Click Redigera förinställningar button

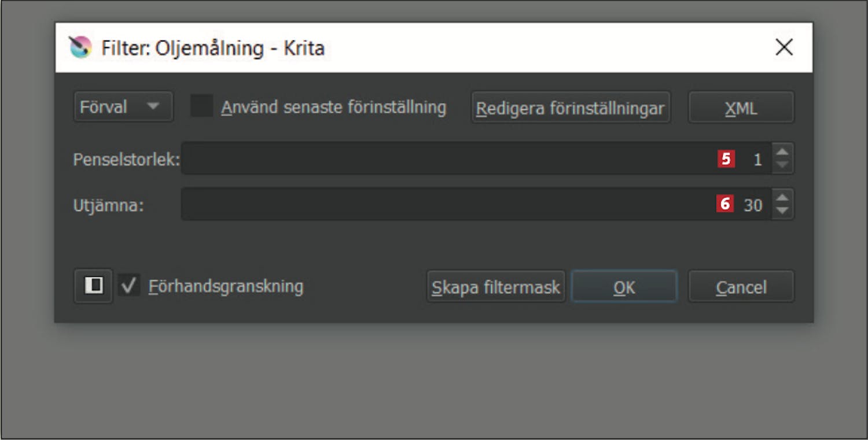571,108
